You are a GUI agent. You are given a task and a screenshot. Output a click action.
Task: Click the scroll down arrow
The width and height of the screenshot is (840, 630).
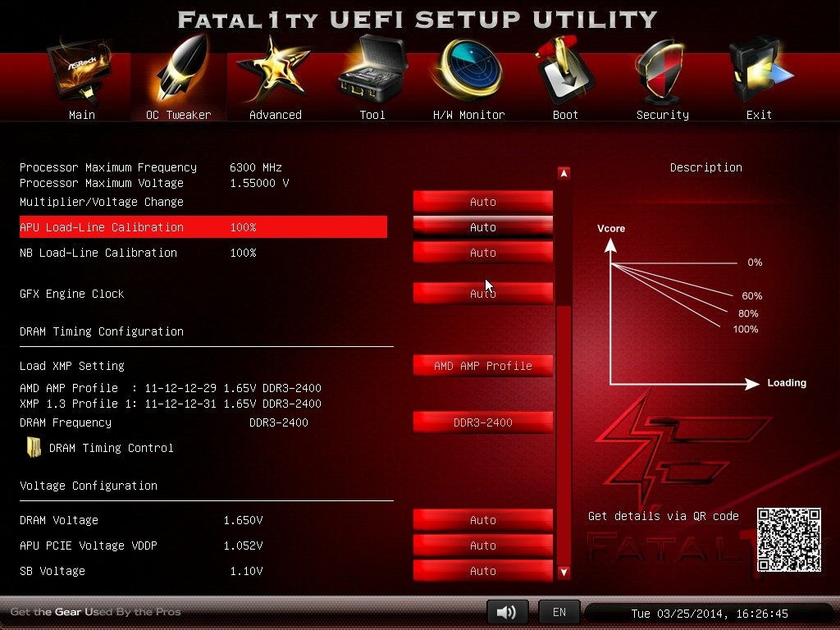click(x=564, y=572)
